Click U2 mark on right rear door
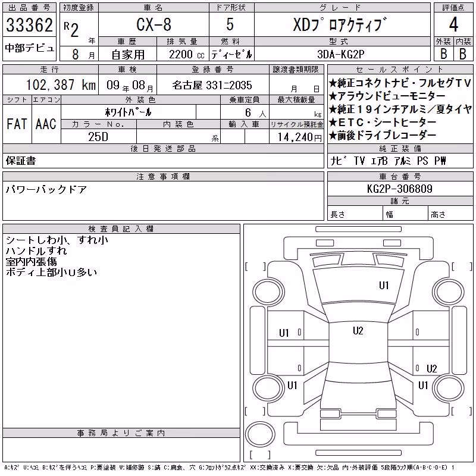476x476 pixels. [x=432, y=368]
